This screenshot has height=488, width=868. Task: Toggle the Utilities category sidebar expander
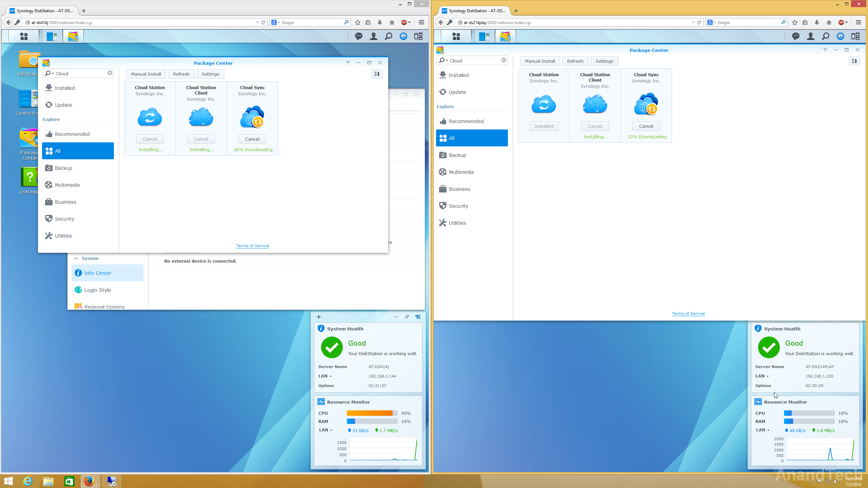[63, 236]
